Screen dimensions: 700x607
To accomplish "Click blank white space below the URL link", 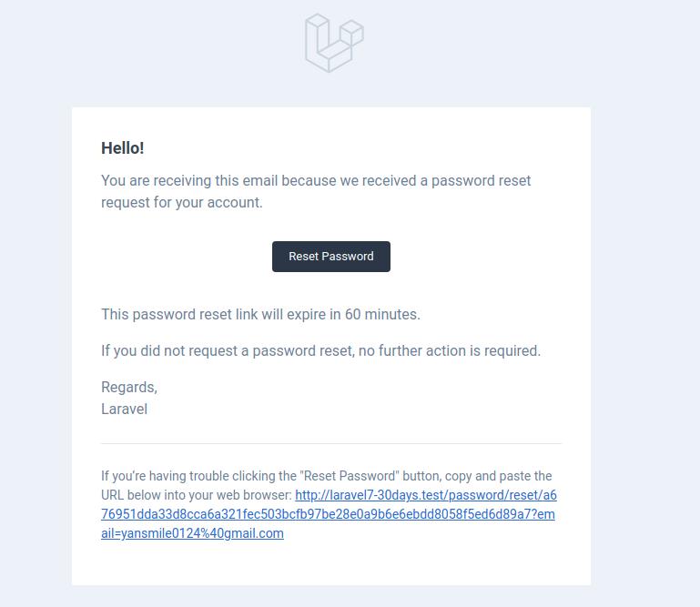I will coord(331,563).
